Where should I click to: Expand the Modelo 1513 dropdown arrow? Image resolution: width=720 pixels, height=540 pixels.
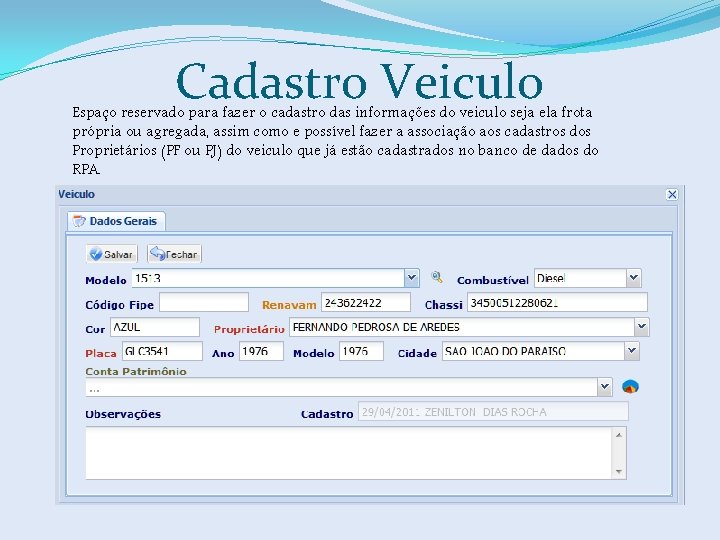click(411, 278)
